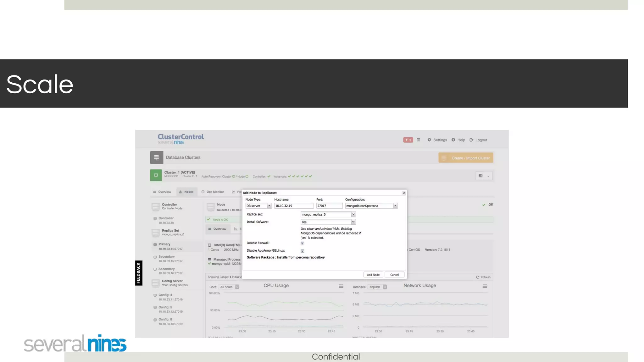Image resolution: width=644 pixels, height=362 pixels.
Task: Expand the Configuration dropdown
Action: pyautogui.click(x=371, y=206)
